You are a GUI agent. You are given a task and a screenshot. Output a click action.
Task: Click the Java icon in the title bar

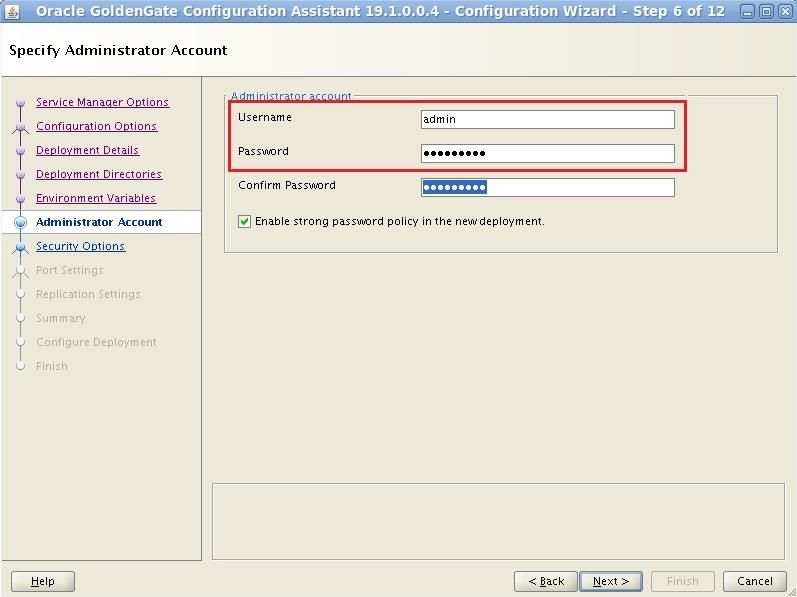pos(11,11)
